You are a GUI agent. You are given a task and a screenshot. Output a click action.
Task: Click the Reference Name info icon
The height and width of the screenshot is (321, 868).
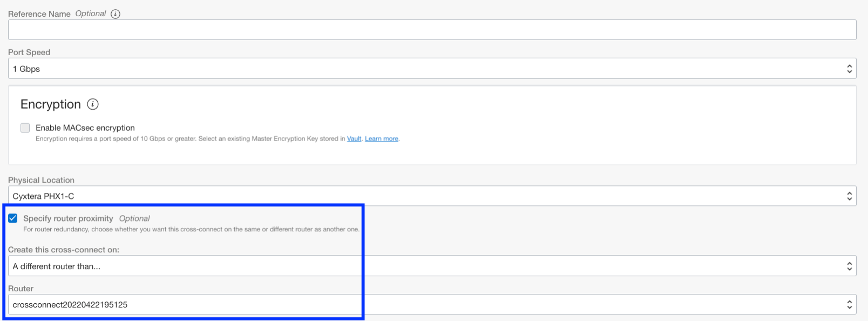(116, 14)
